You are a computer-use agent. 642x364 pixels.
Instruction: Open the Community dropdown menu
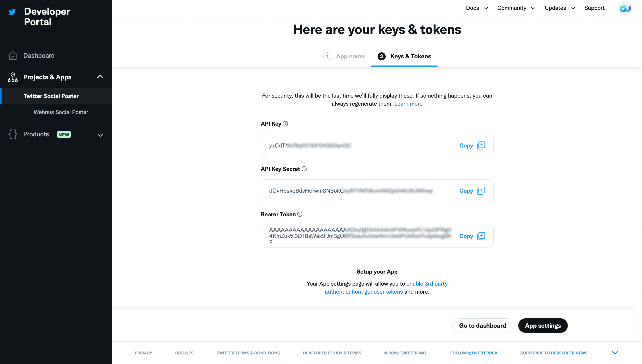pos(516,8)
